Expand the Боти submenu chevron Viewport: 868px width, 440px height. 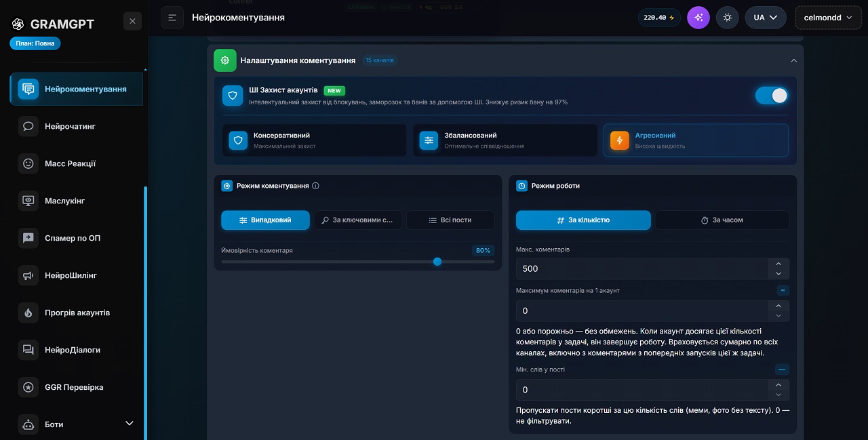click(130, 424)
